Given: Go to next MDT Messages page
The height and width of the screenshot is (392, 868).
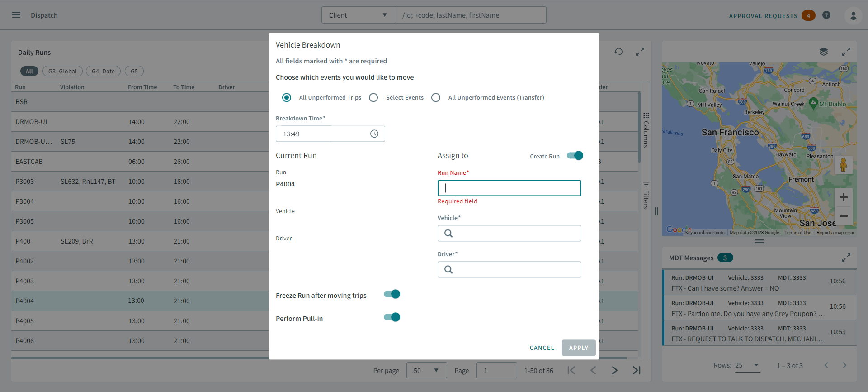Looking at the screenshot, I should coord(844,365).
